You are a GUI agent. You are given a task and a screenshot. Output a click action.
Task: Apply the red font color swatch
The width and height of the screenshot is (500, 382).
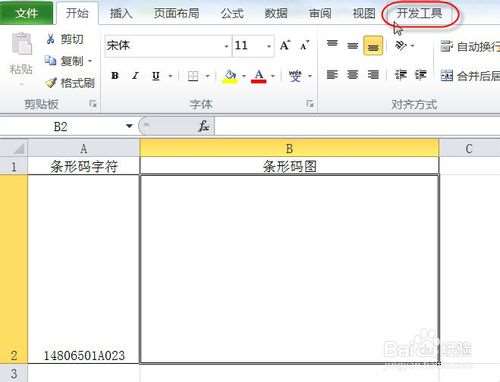(259, 76)
